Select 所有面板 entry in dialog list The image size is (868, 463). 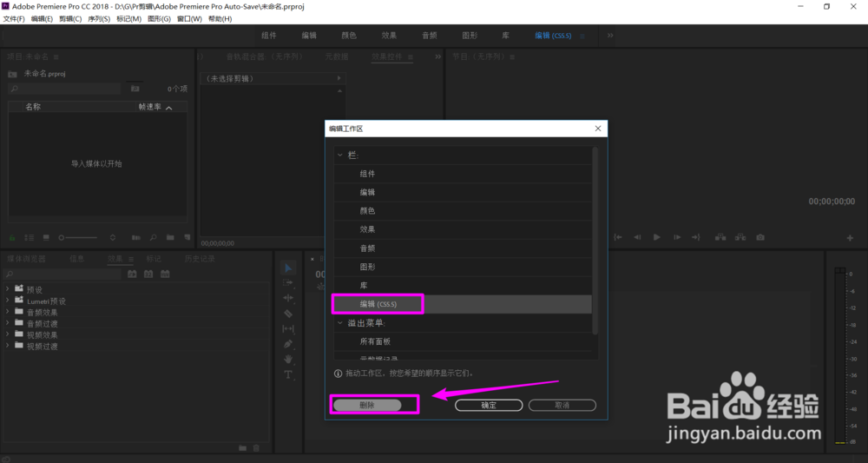point(463,341)
